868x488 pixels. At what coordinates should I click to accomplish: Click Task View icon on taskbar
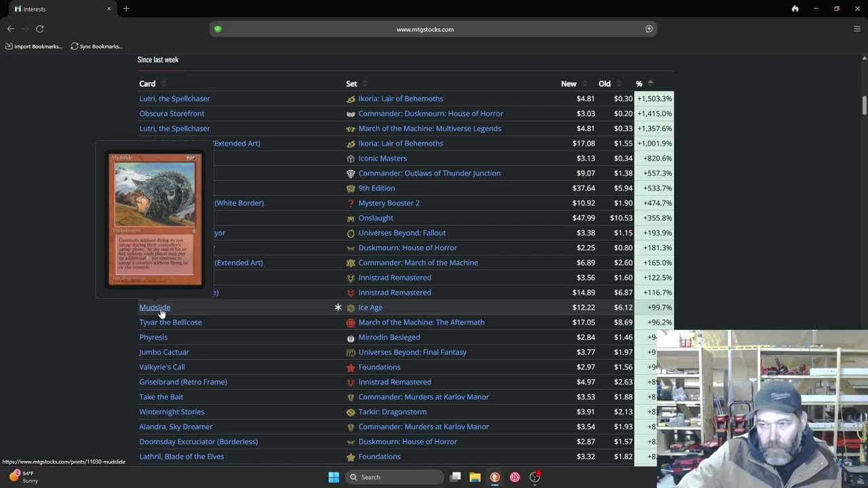tap(456, 477)
